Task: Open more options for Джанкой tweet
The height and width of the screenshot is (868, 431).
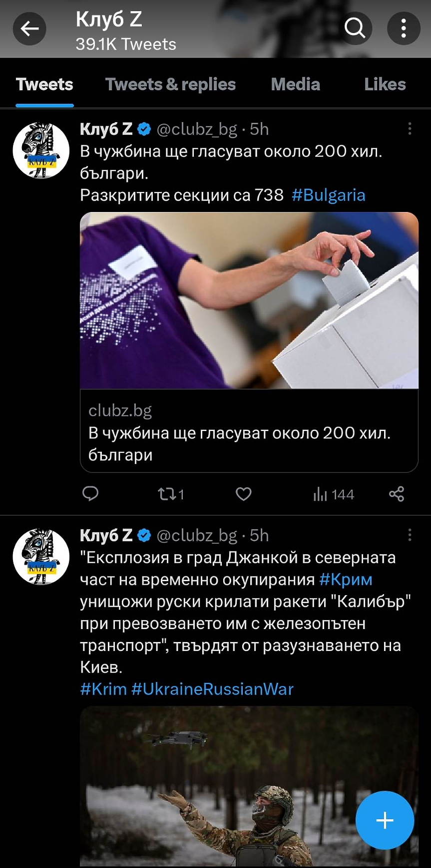Action: [x=410, y=535]
